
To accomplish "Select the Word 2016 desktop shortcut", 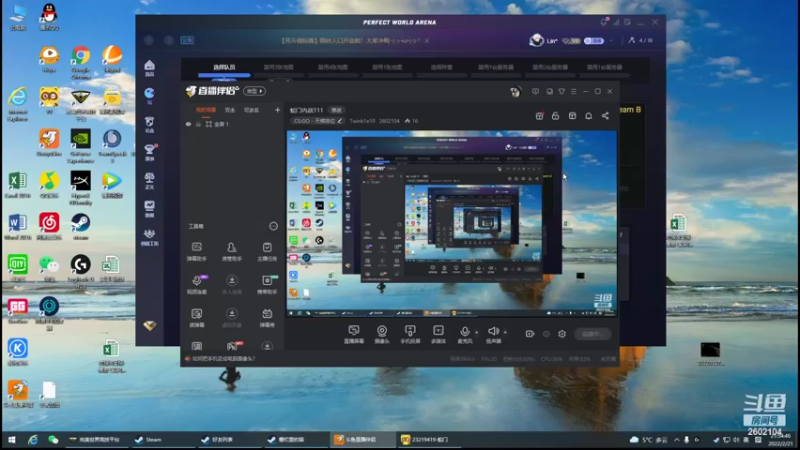I will [18, 227].
